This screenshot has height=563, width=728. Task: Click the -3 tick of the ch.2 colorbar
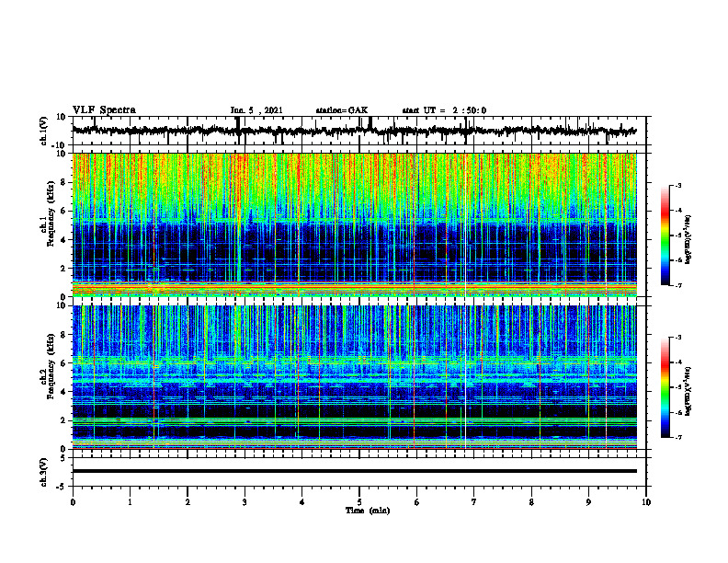[x=678, y=338]
